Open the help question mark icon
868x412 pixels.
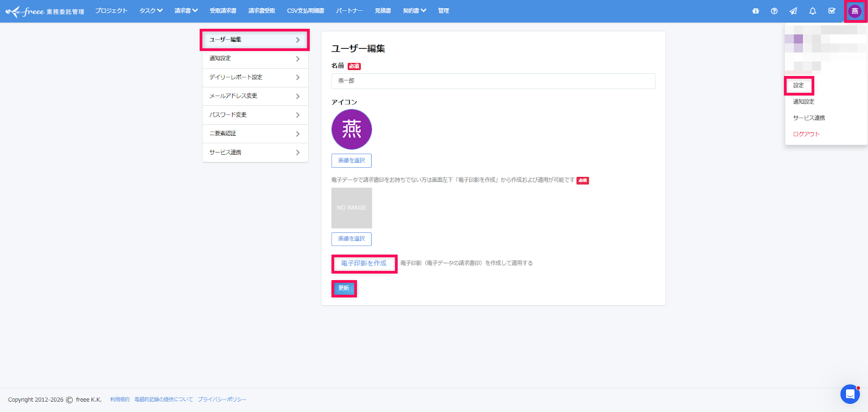coord(774,11)
